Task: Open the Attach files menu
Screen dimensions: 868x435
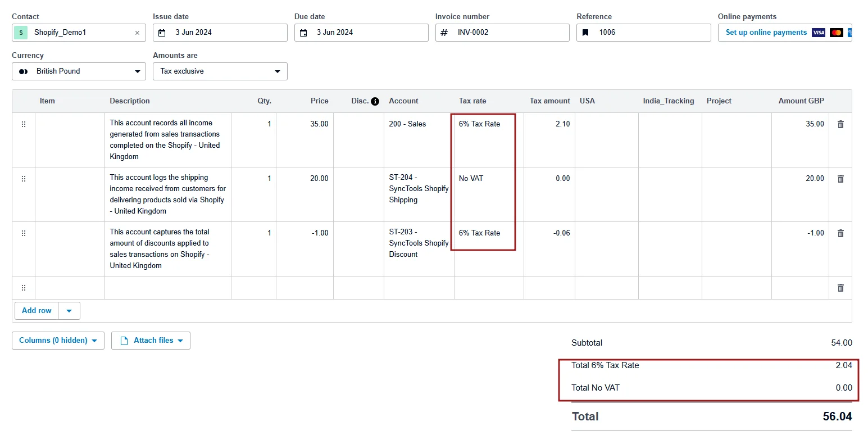Action: pos(151,341)
